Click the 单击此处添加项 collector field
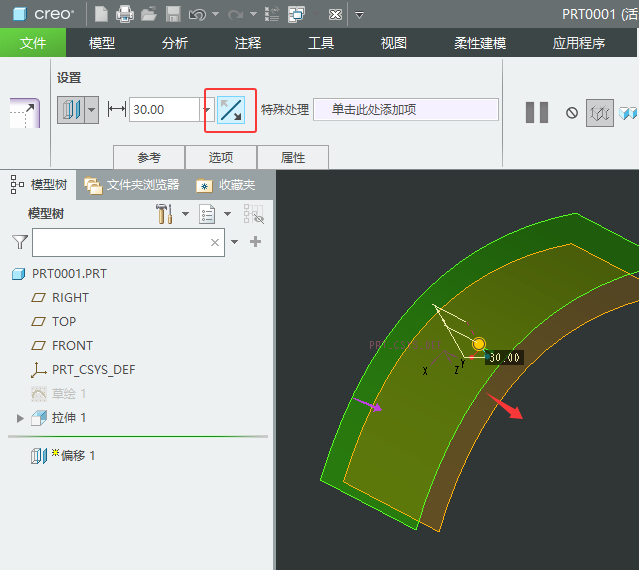Image resolution: width=639 pixels, height=570 pixels. tap(406, 109)
